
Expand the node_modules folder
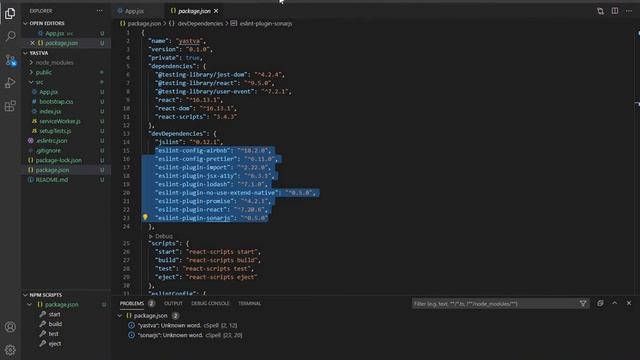(31, 62)
